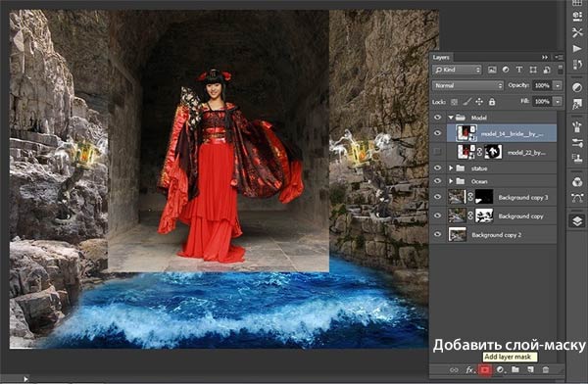This screenshot has height=384, width=588.
Task: Click the Layers icon in the dock
Action: (x=577, y=221)
